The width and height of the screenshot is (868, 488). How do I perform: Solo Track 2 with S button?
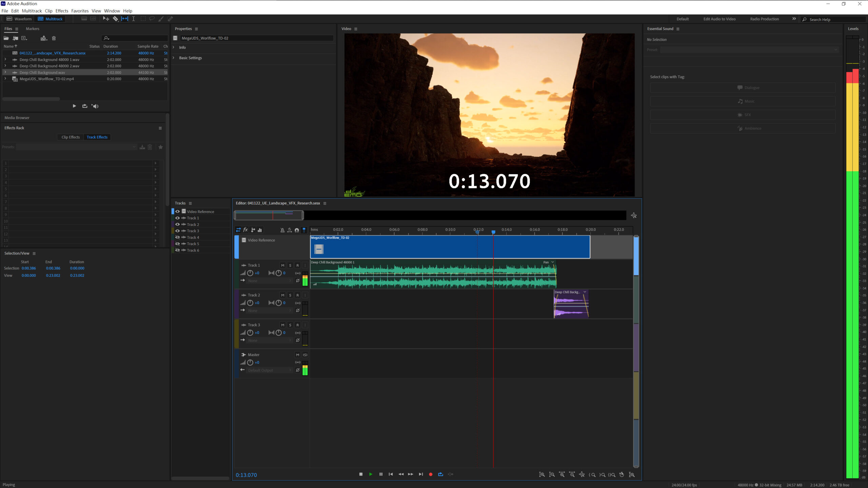pyautogui.click(x=290, y=295)
